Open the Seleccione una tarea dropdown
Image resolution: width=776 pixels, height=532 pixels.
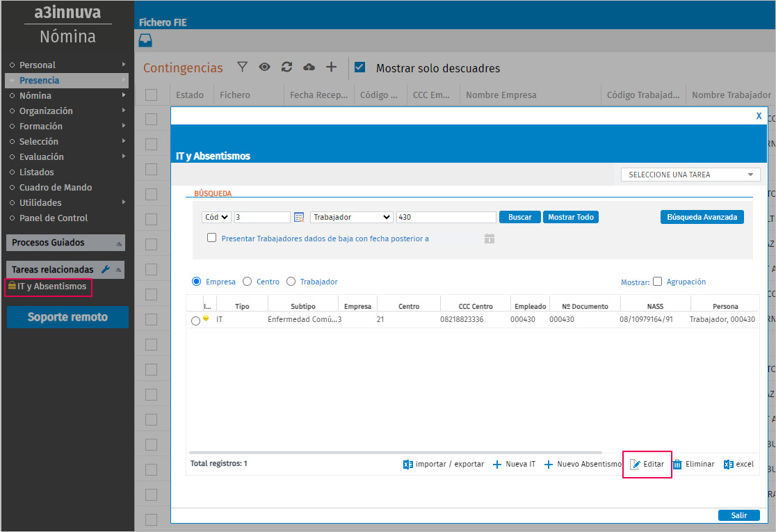click(x=690, y=175)
